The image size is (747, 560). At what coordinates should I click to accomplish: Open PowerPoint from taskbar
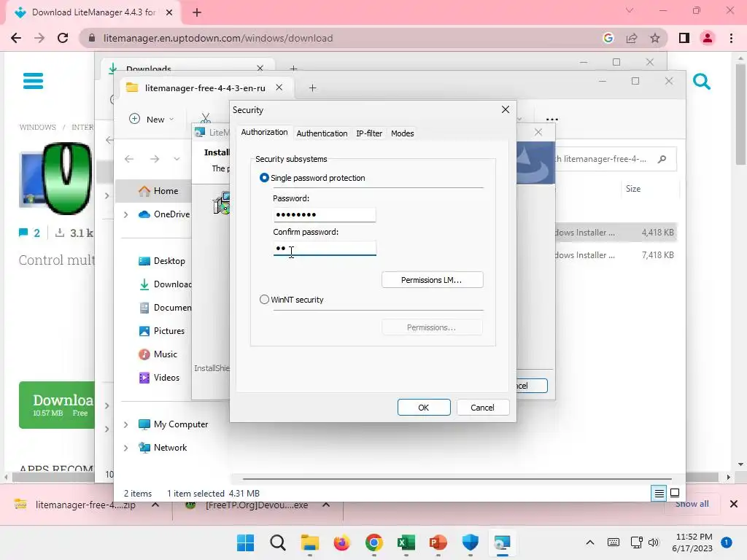(x=438, y=542)
